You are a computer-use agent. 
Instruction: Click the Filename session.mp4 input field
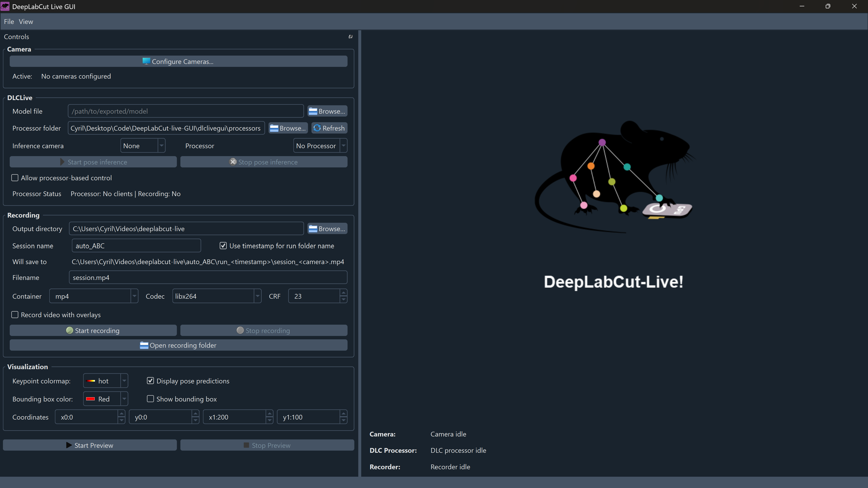coord(208,277)
